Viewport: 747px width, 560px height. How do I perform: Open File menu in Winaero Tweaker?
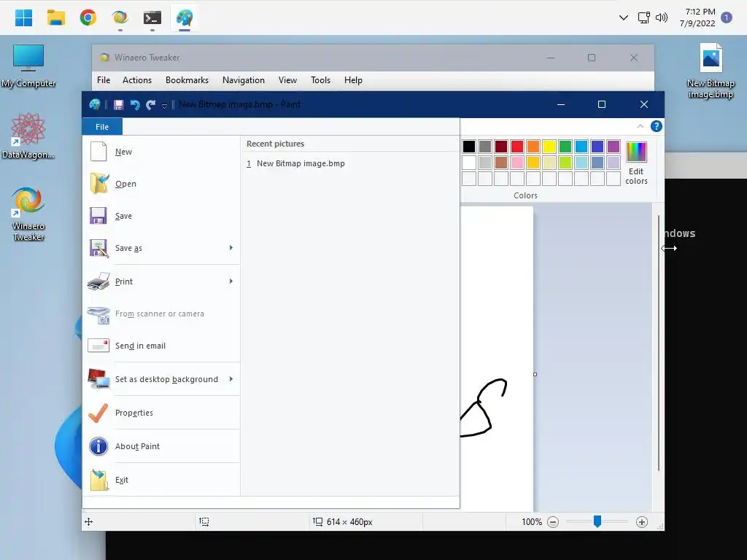pyautogui.click(x=104, y=80)
